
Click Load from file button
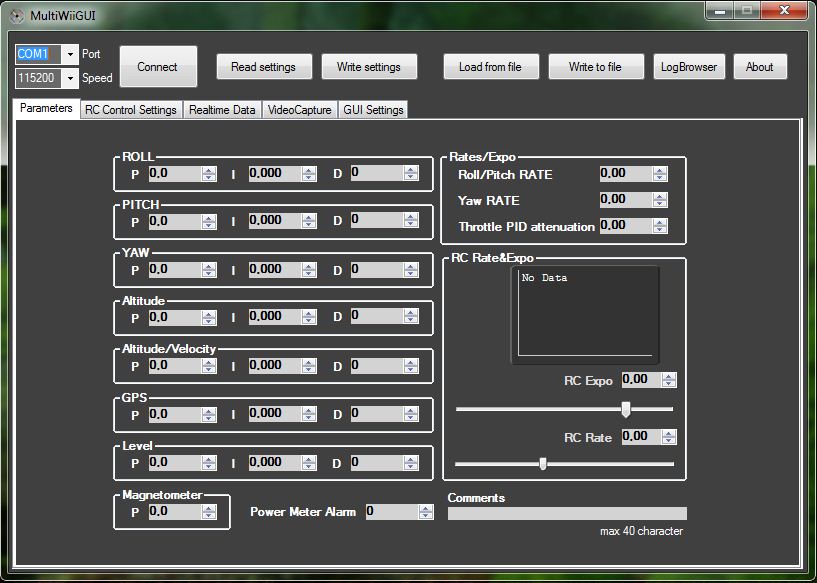coord(491,67)
